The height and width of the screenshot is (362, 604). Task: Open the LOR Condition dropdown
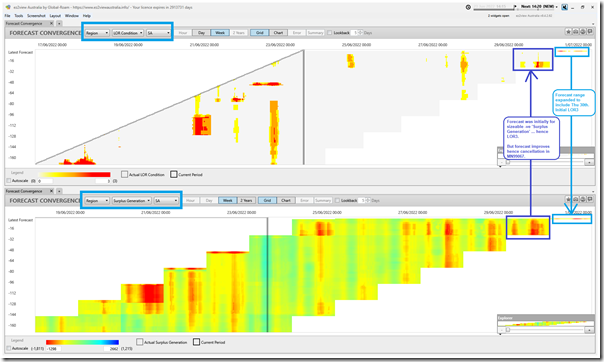(x=128, y=33)
